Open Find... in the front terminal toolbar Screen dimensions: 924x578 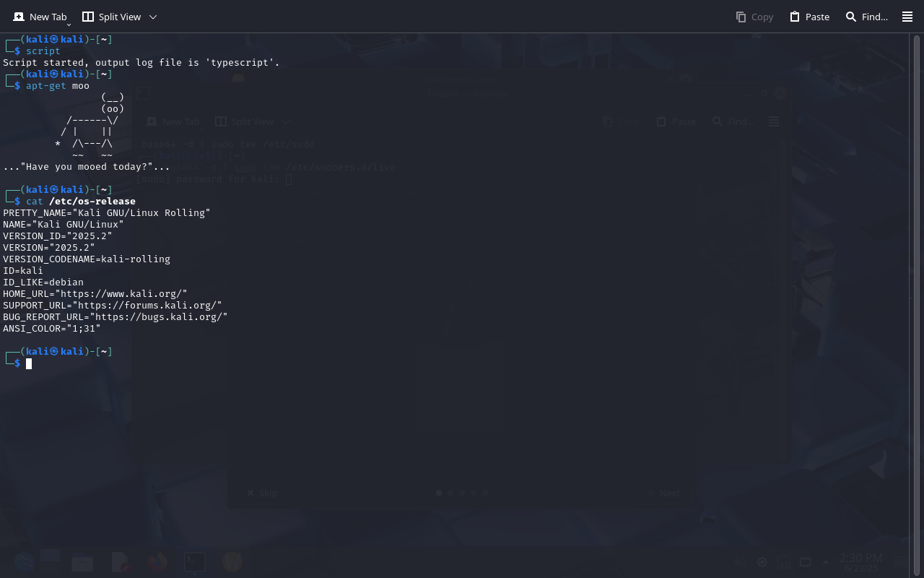coord(866,17)
